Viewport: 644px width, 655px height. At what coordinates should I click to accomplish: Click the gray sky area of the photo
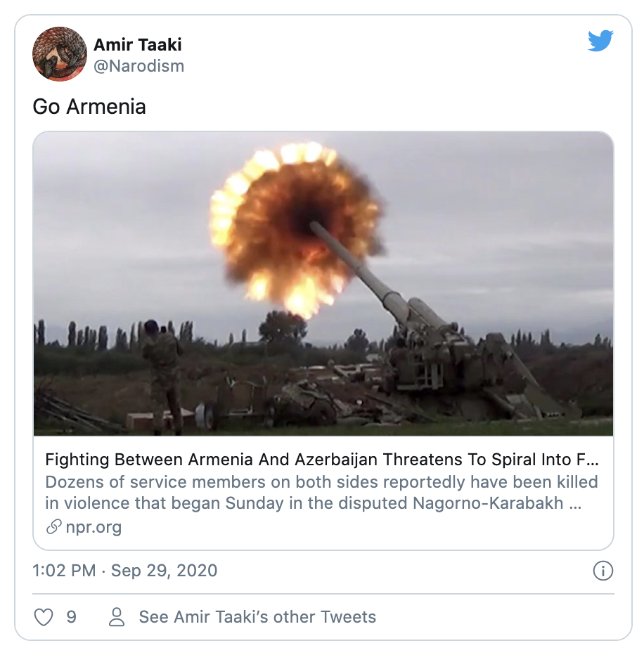point(492,211)
